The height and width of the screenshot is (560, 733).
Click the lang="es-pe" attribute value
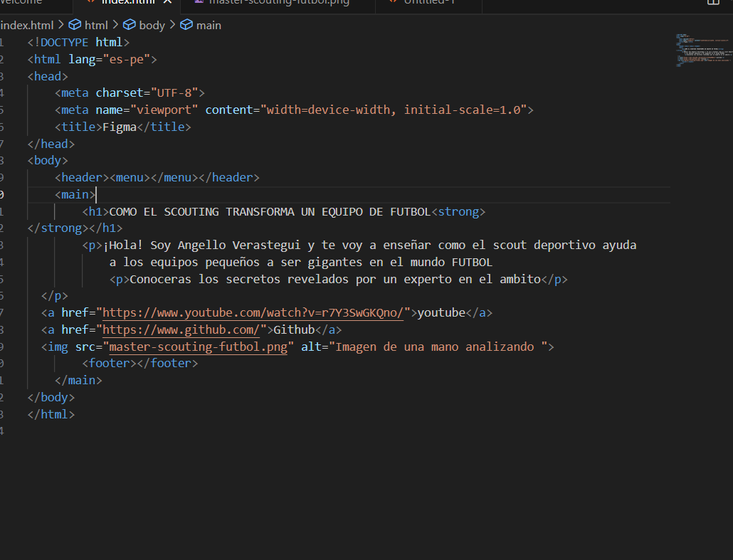pos(126,59)
